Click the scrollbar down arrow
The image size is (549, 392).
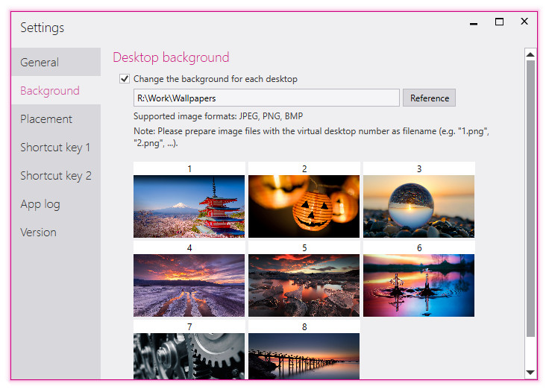(x=530, y=373)
